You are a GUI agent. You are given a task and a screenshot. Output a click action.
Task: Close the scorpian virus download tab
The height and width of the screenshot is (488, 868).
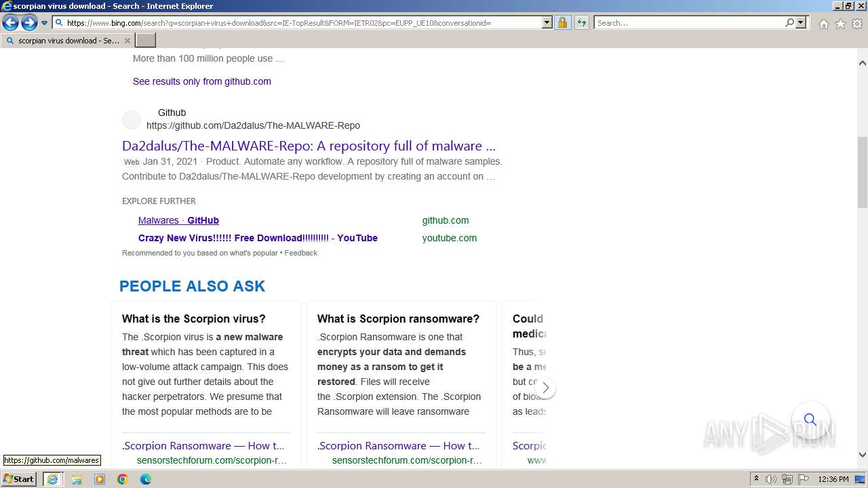click(127, 41)
